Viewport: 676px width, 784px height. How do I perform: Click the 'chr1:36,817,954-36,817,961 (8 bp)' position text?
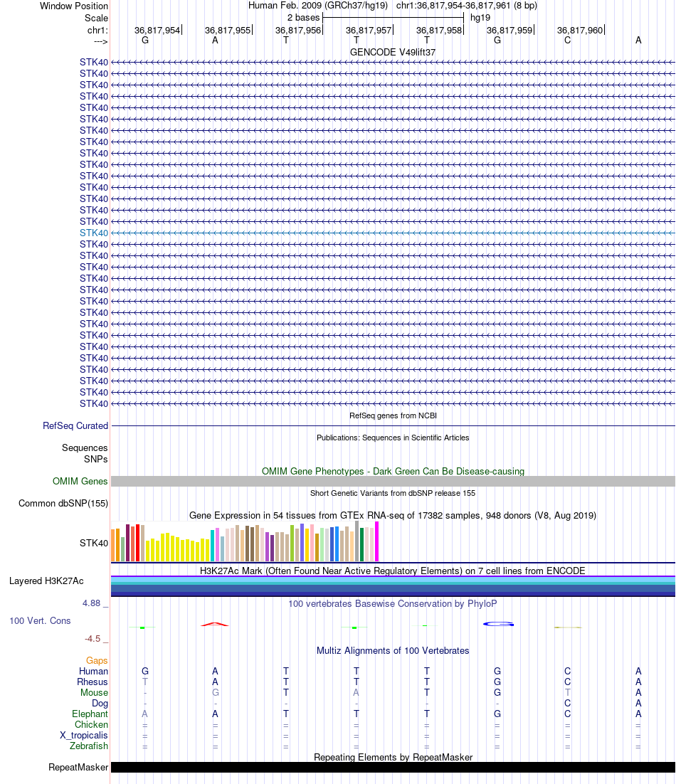coord(467,6)
